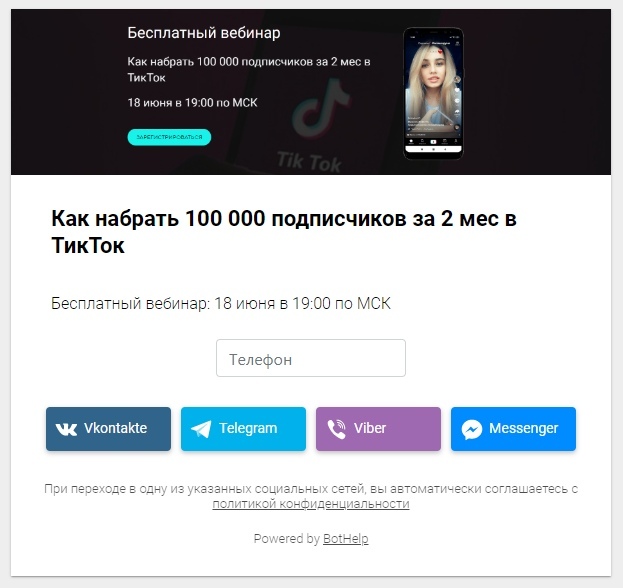The image size is (623, 588).
Task: Select the Viber button label
Action: (370, 428)
